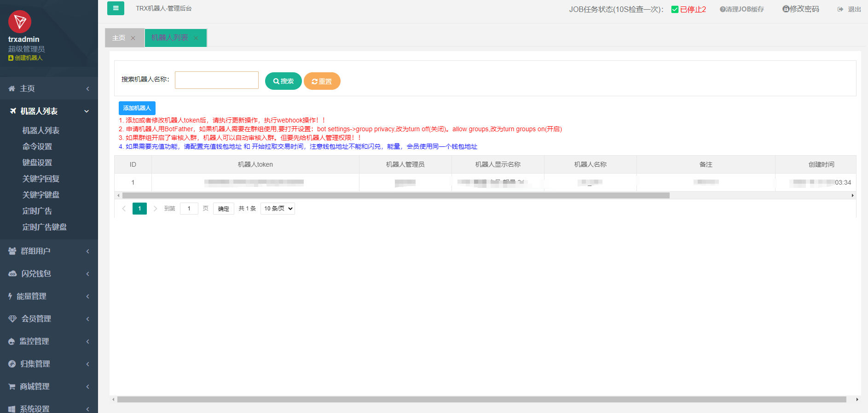Close the 机器人列表 tab with its X
868x413 pixels.
point(196,38)
